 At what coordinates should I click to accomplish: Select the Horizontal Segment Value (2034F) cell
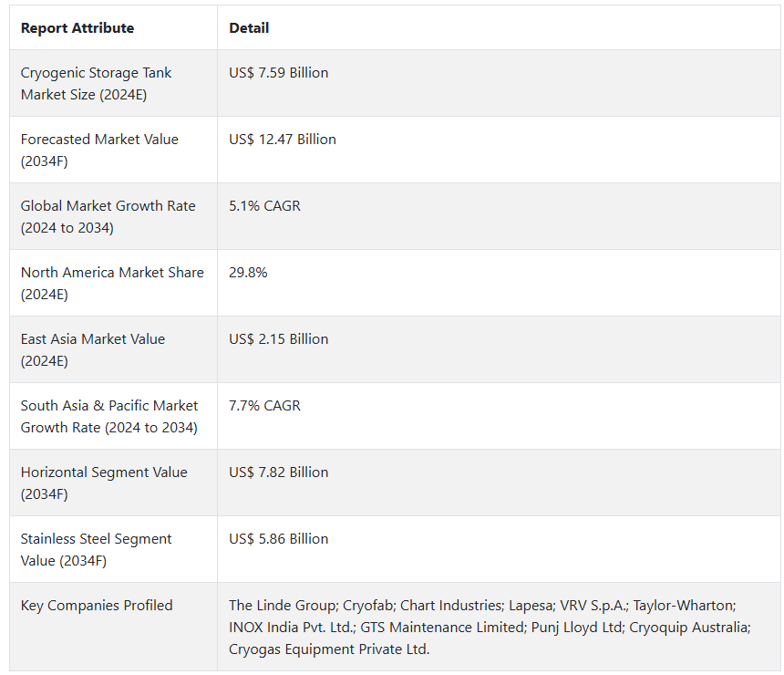104,483
